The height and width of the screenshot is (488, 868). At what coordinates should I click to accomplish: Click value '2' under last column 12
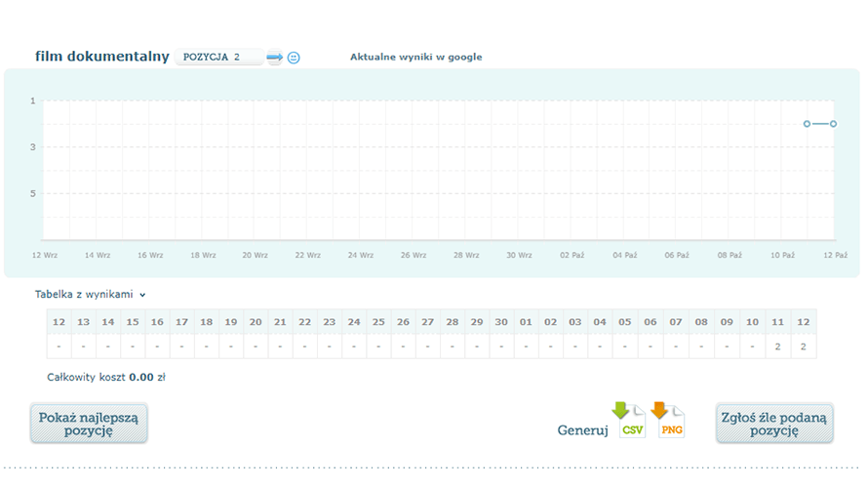click(x=804, y=346)
